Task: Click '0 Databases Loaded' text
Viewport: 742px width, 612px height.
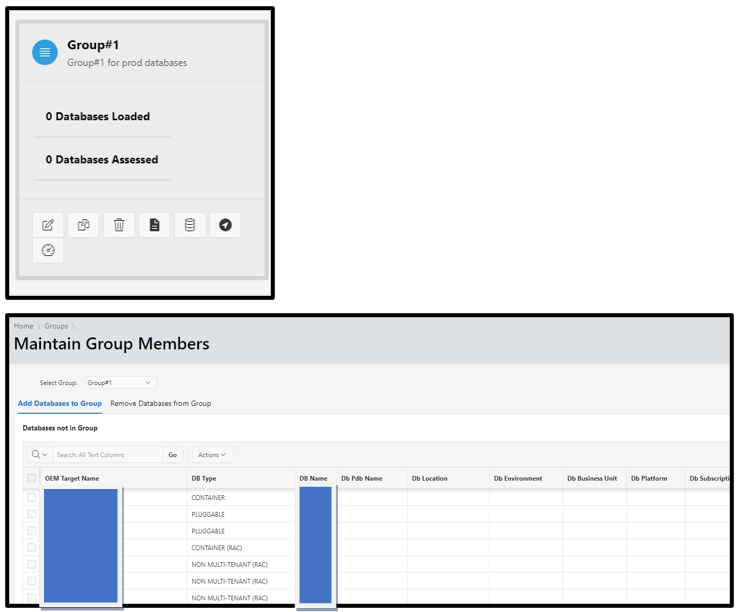Action: point(98,116)
